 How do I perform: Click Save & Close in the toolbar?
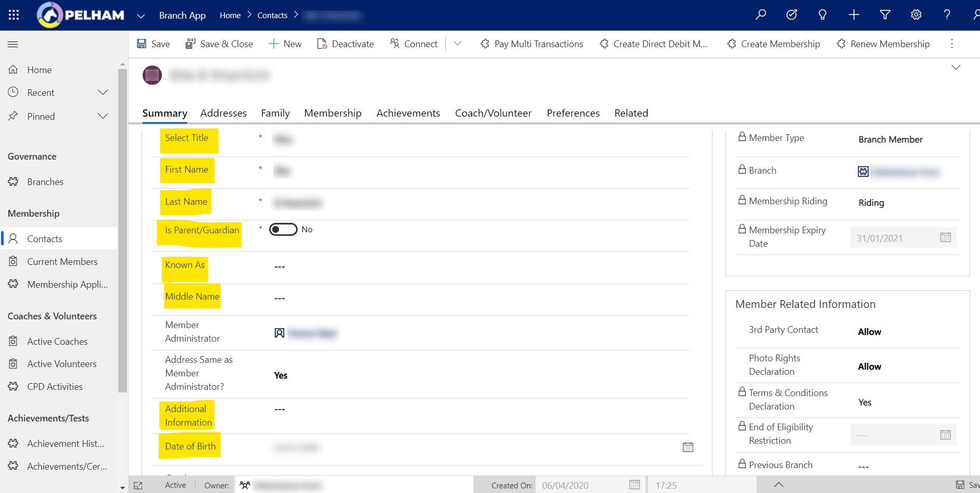click(x=219, y=44)
